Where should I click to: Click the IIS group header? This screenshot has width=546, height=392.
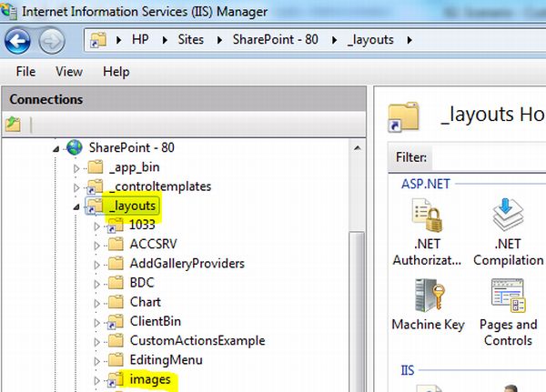click(407, 370)
